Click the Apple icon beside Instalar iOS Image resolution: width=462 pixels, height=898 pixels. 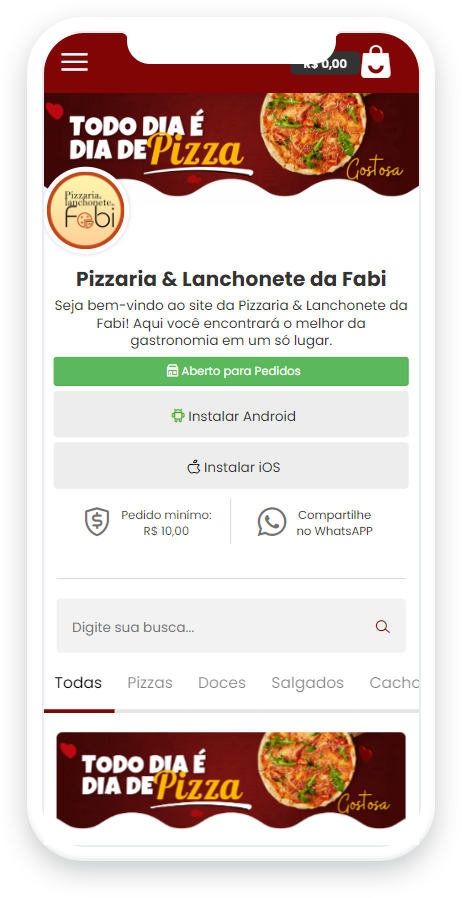click(x=194, y=467)
